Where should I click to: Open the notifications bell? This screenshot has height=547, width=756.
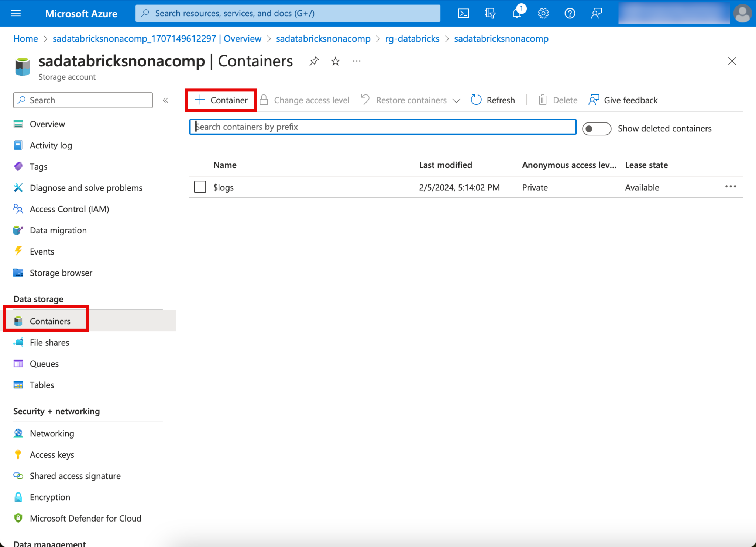pos(517,14)
